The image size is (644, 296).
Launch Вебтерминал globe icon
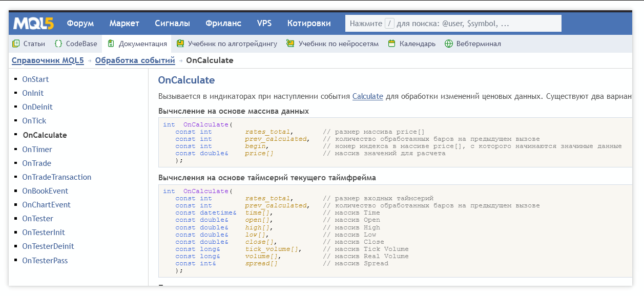(x=449, y=44)
